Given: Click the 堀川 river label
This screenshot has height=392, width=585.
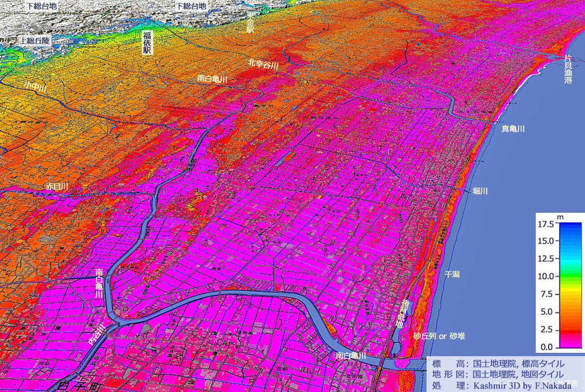Looking at the screenshot, I should [x=480, y=191].
